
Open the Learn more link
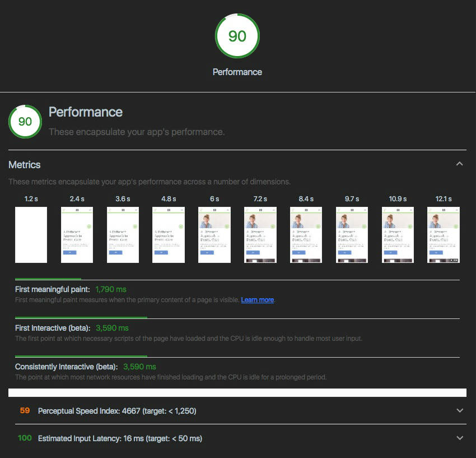click(x=257, y=299)
